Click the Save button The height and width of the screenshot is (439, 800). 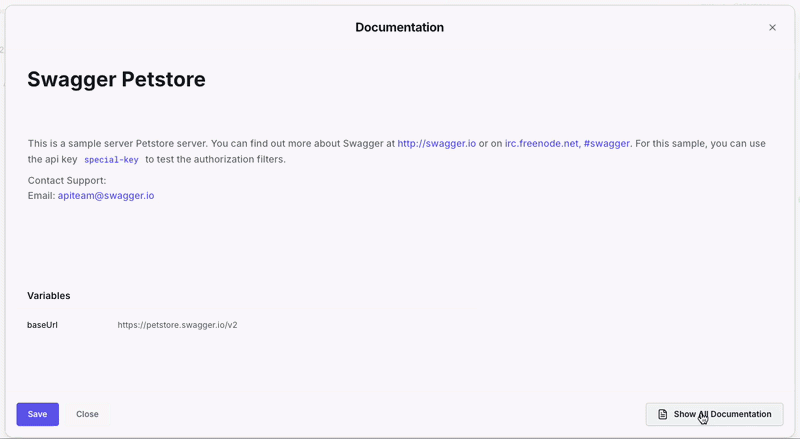click(x=38, y=414)
